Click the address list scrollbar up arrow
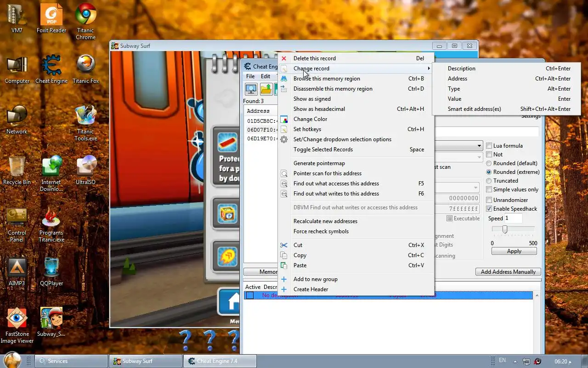588x368 pixels. (x=537, y=295)
